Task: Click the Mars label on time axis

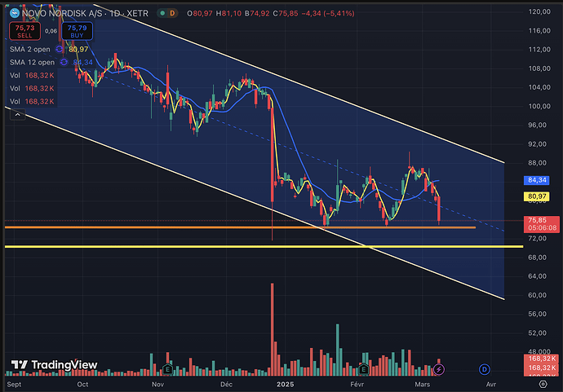Action: click(423, 384)
